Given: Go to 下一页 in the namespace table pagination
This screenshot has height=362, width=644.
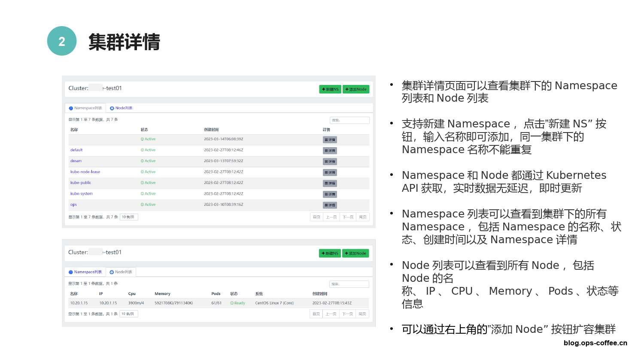Looking at the screenshot, I should coord(348,217).
